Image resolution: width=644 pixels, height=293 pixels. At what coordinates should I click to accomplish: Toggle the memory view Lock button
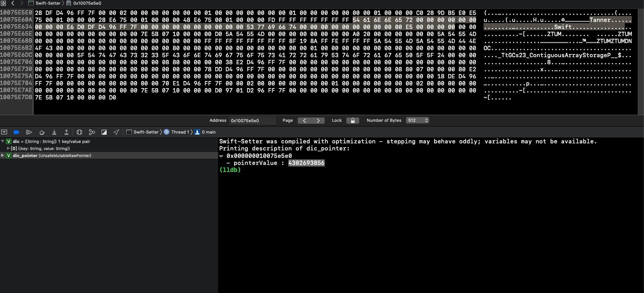pos(352,121)
